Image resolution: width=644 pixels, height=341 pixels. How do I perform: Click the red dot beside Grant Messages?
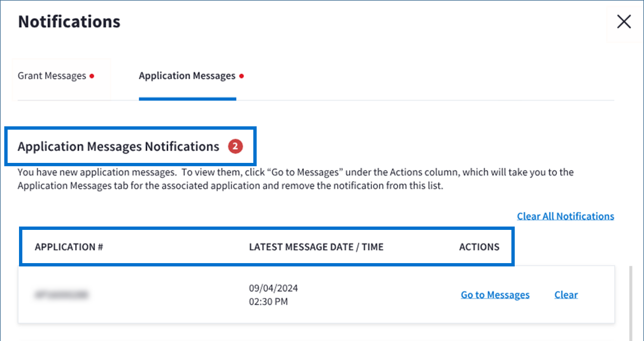click(92, 76)
